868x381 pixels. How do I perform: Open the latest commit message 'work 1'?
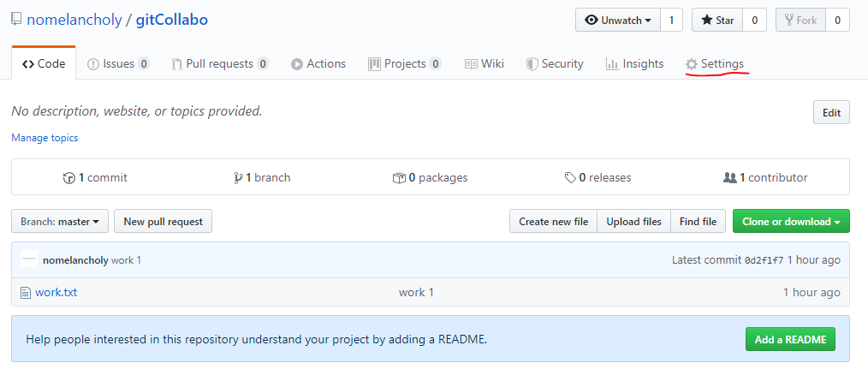pos(126,259)
